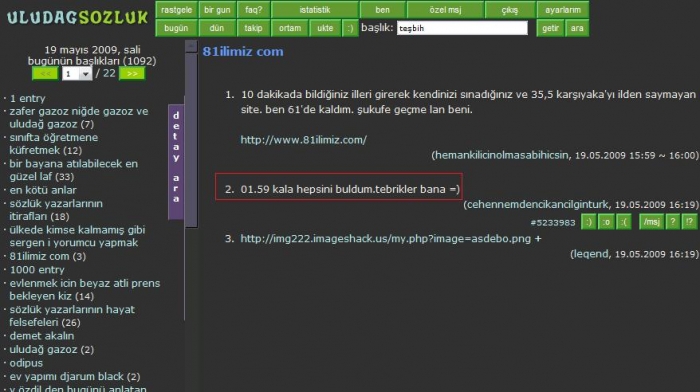Open 'bir bayana atılabilecek en güzel laf' topic
Viewport: 700px width, 392px height.
tap(74, 170)
